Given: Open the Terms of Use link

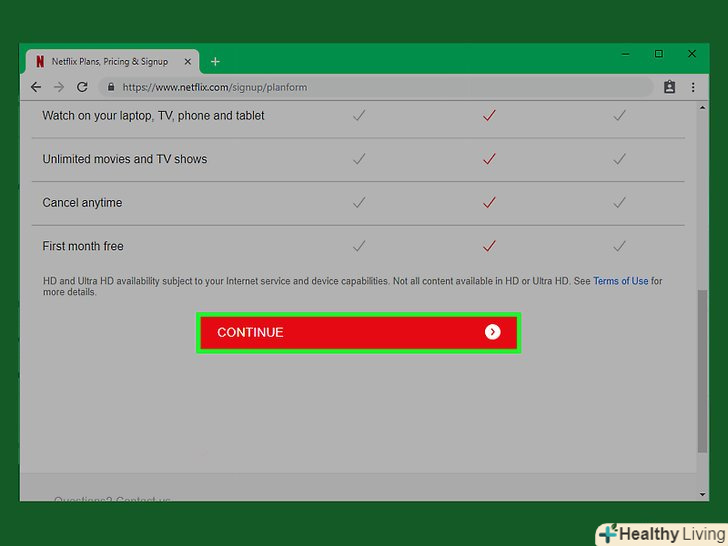Looking at the screenshot, I should pos(620,281).
